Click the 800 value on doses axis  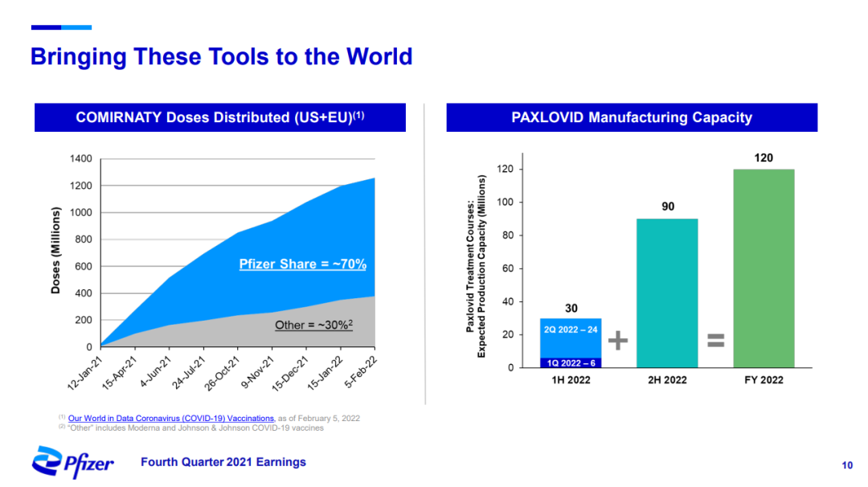point(84,239)
